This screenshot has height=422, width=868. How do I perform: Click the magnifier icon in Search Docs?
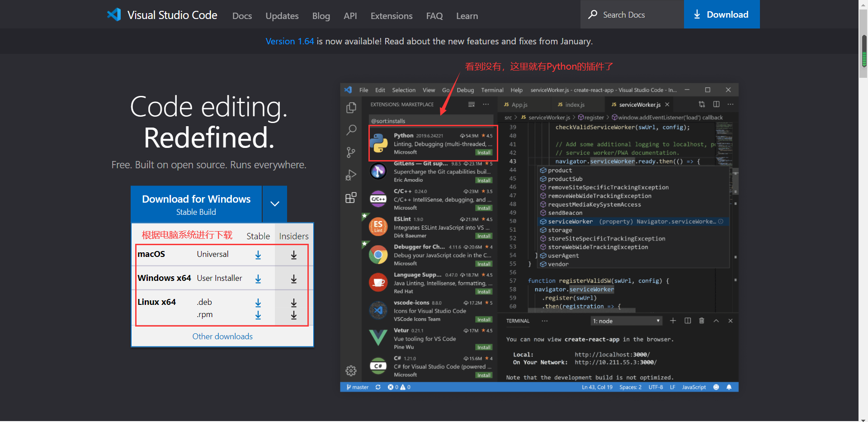tap(593, 14)
